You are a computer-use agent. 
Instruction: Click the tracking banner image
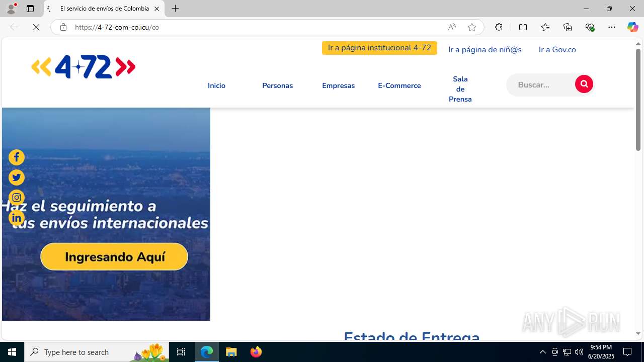106,214
